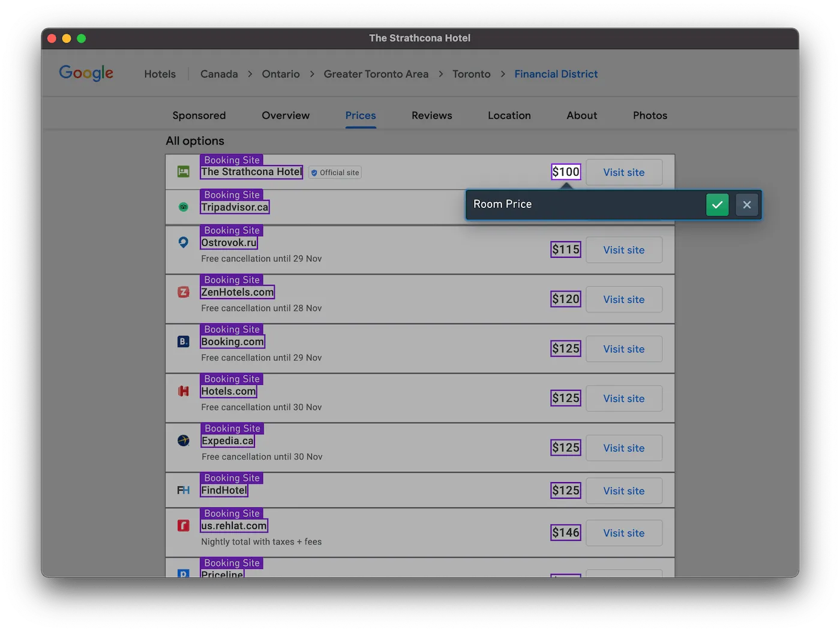Visit site for FindHotel
The image size is (840, 632).
pyautogui.click(x=624, y=490)
